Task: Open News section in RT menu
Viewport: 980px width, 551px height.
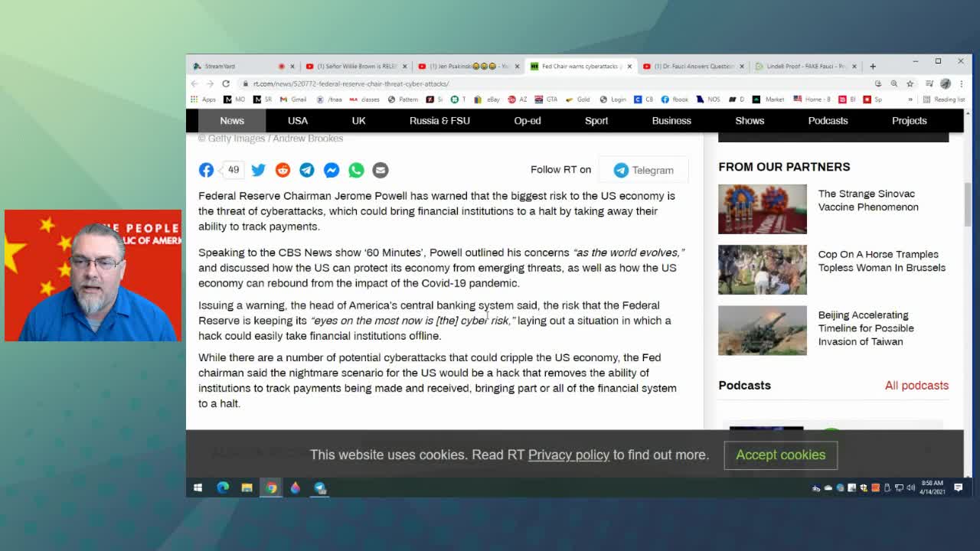Action: point(232,120)
